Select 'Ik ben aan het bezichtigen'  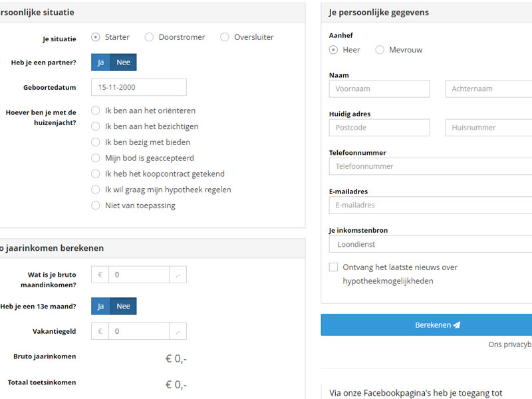click(95, 126)
